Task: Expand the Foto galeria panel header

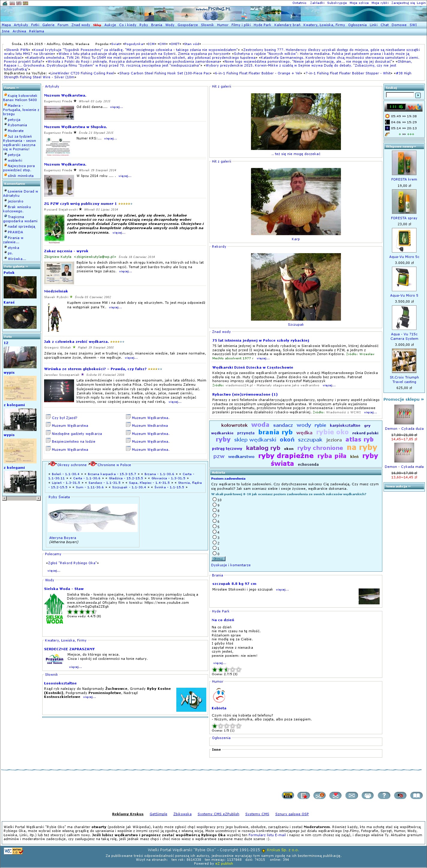Action: click(16, 266)
